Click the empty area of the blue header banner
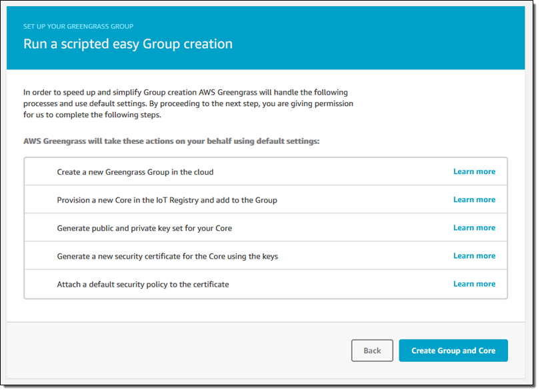 tap(400, 40)
